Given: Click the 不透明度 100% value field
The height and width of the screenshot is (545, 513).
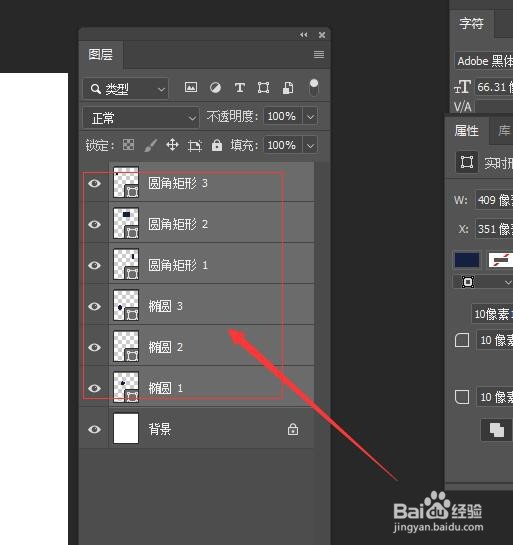Looking at the screenshot, I should pos(282,116).
